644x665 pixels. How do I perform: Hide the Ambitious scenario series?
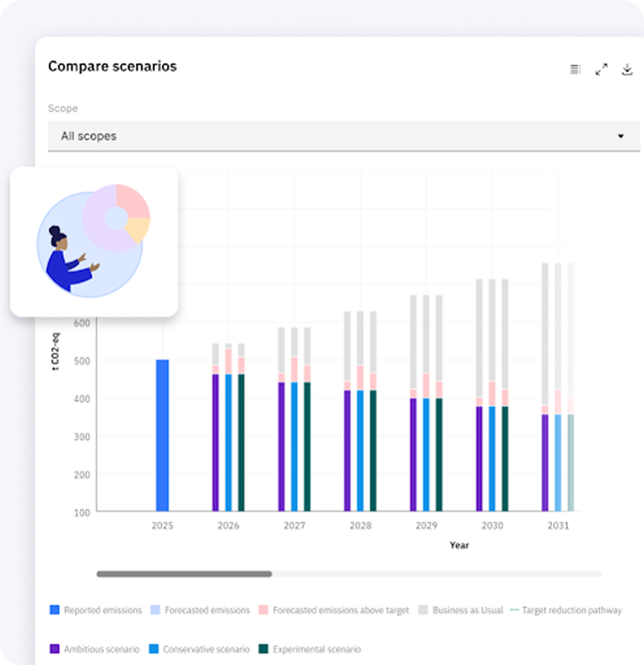[96, 649]
